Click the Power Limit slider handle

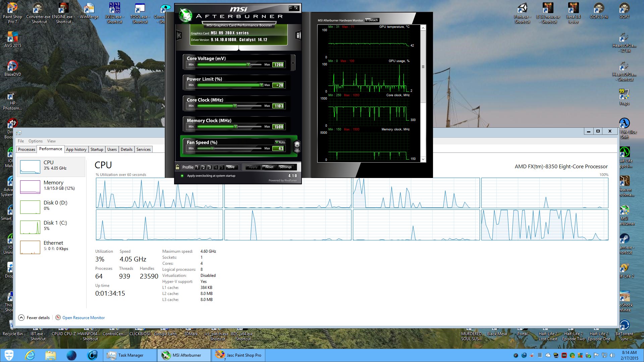pyautogui.click(x=261, y=85)
